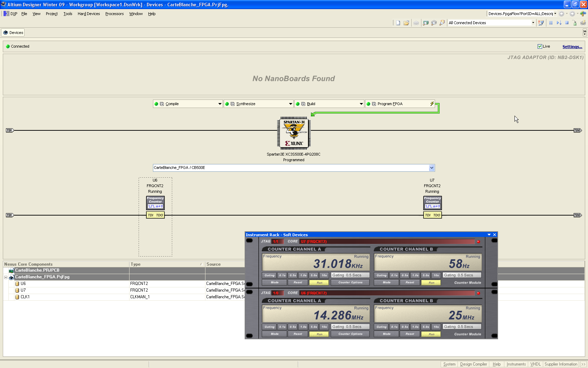Screen dimensions: 588x368
Task: Expand the status bar panel chevron
Action: tap(583, 364)
